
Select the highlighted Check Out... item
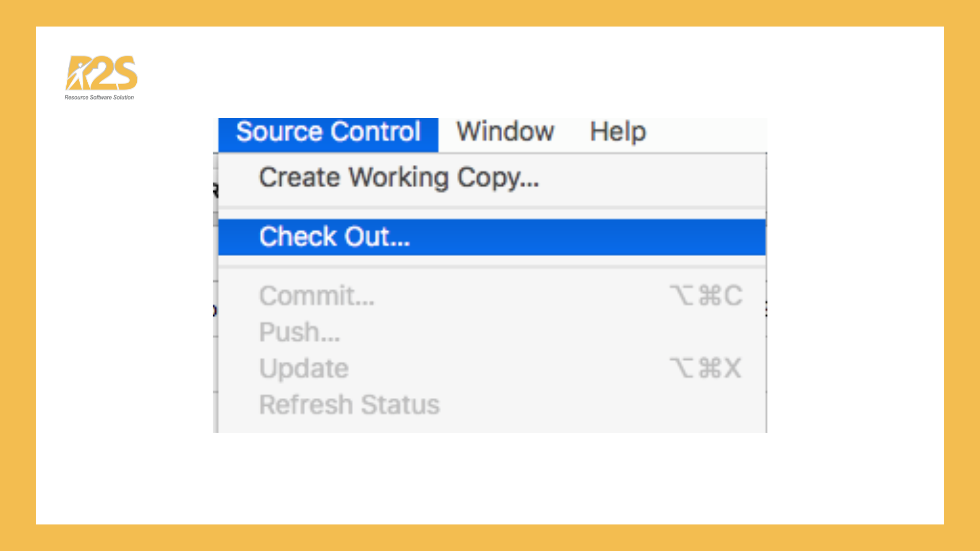click(334, 237)
